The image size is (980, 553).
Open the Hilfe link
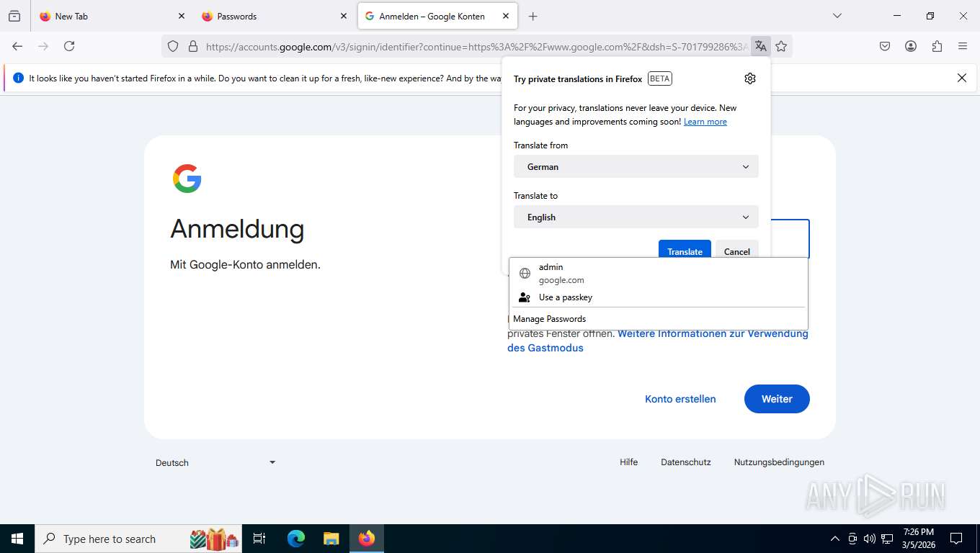coord(628,462)
